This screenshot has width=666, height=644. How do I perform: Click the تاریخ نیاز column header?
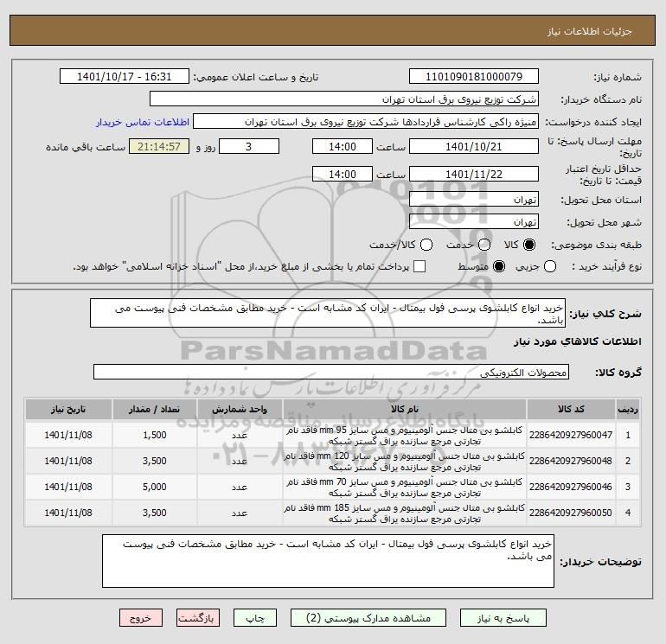68,409
